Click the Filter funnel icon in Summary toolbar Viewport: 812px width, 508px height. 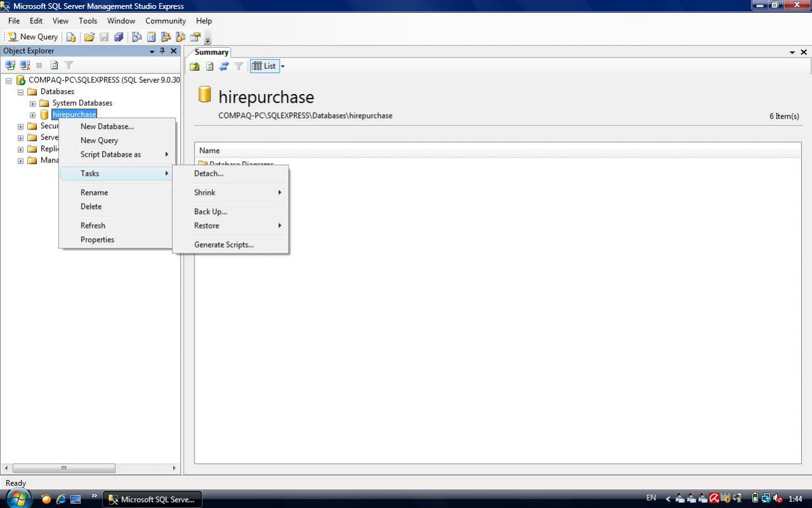(239, 66)
